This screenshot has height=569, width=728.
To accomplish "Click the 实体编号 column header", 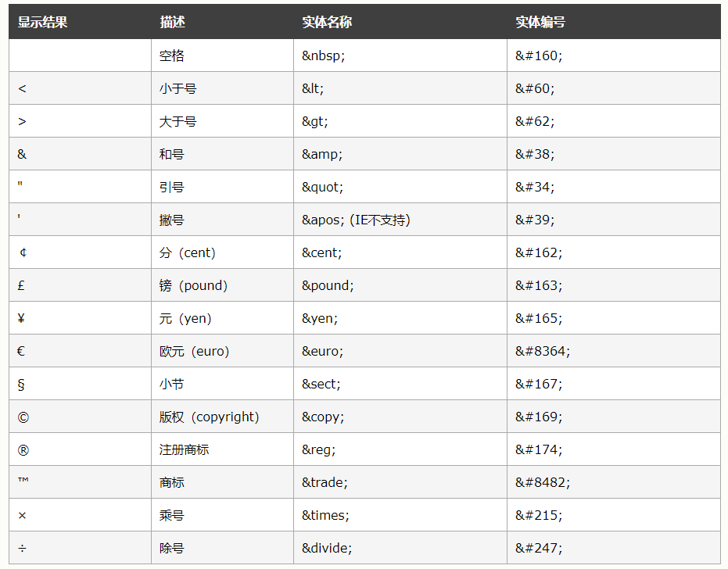I will tap(540, 22).
